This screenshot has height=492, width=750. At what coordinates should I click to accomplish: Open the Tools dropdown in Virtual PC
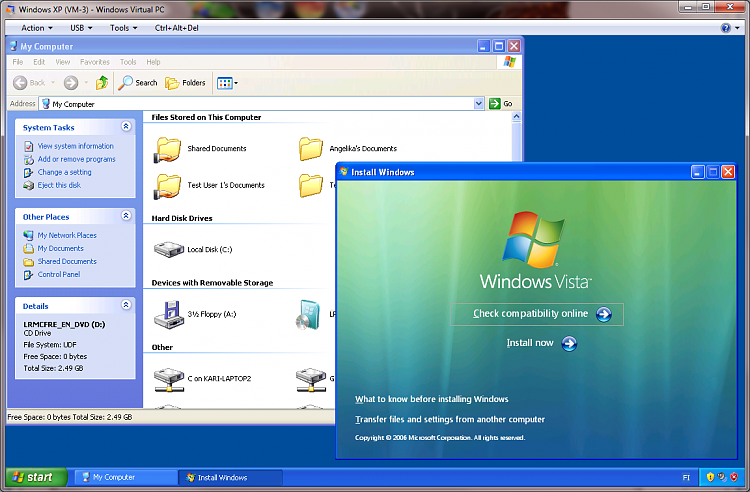[123, 28]
